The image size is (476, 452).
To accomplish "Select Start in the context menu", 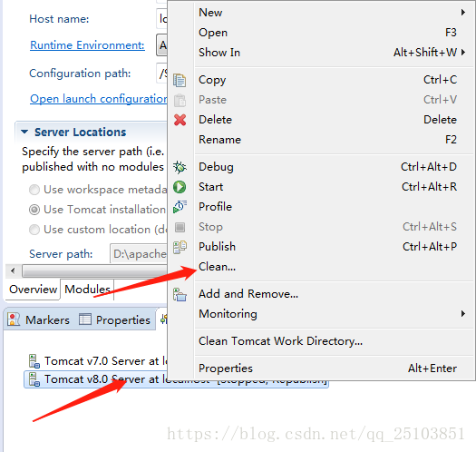I will (334, 187).
